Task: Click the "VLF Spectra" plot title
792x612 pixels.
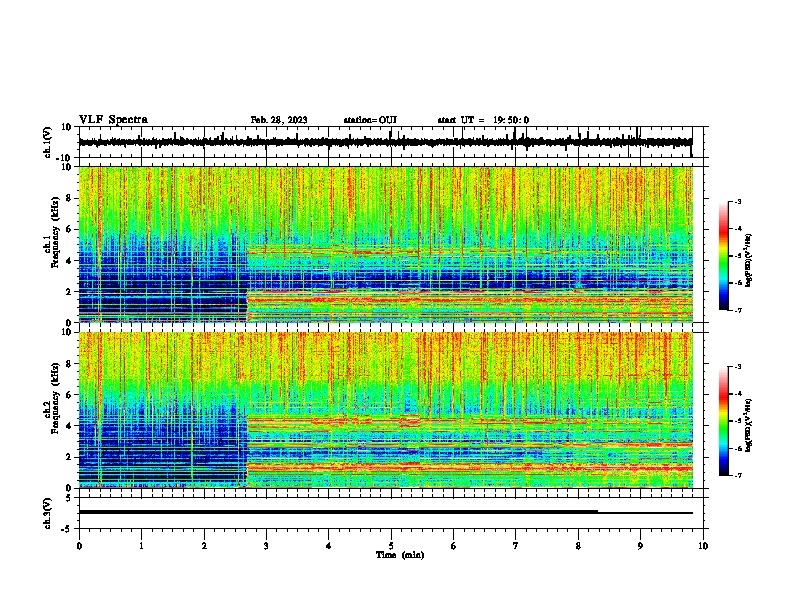Action: click(x=113, y=120)
